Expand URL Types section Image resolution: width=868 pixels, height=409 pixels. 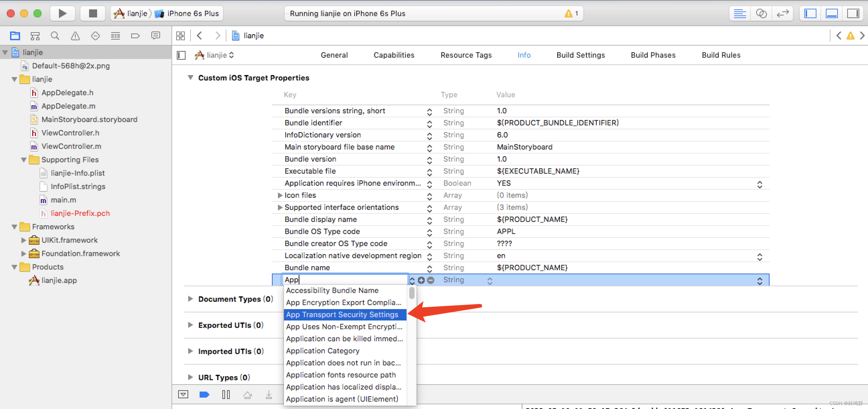click(x=191, y=377)
